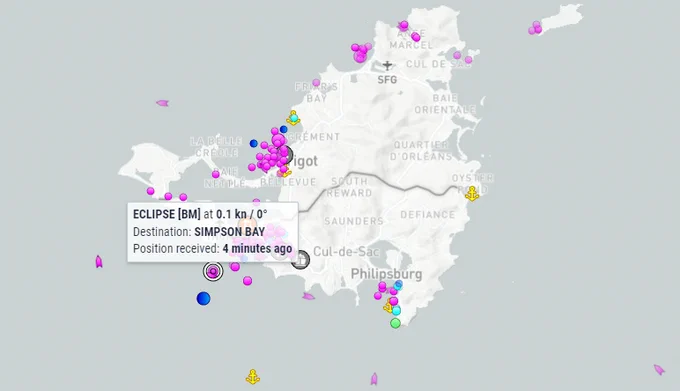This screenshot has height=391, width=680.
Task: Click yellow anchor icon south of Philipsburg
Action: 389,306
